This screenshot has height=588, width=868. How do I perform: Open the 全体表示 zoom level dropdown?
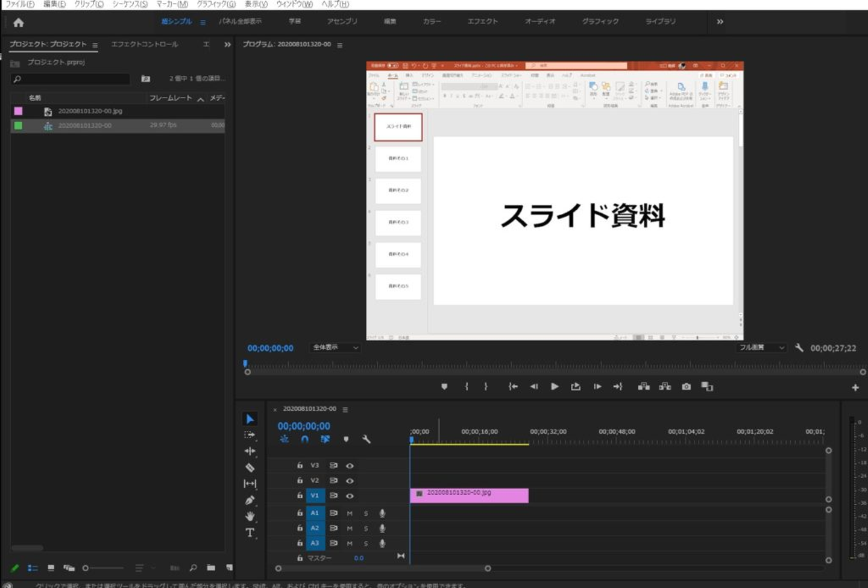click(335, 348)
